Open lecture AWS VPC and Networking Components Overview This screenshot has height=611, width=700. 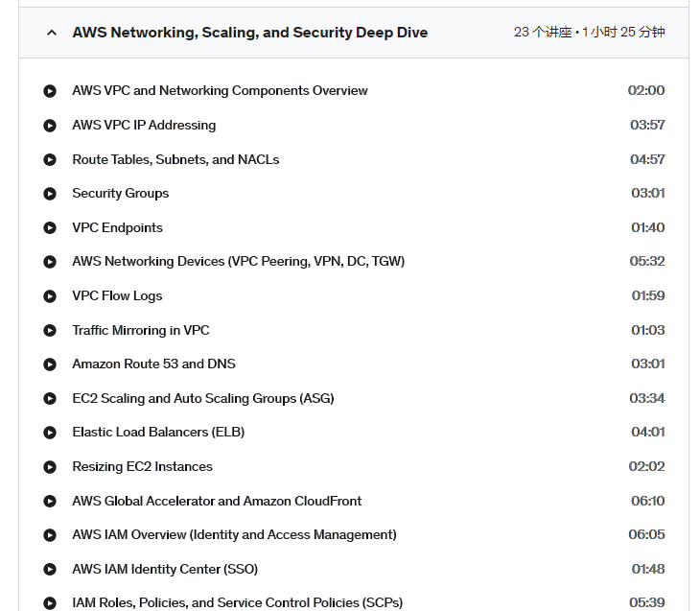(x=221, y=91)
